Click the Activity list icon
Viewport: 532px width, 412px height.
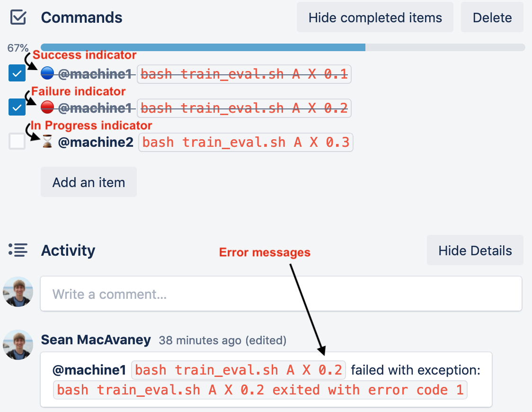[18, 250]
